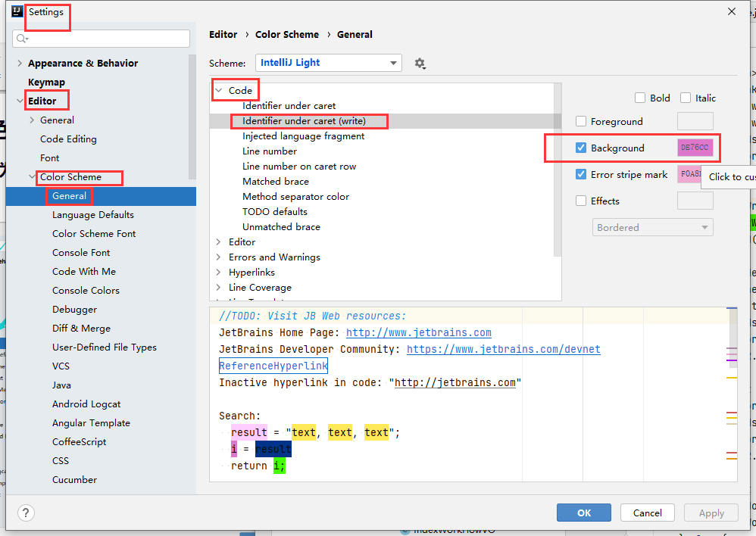Viewport: 756px width, 536px height.
Task: Select Console Font page
Action: point(81,253)
